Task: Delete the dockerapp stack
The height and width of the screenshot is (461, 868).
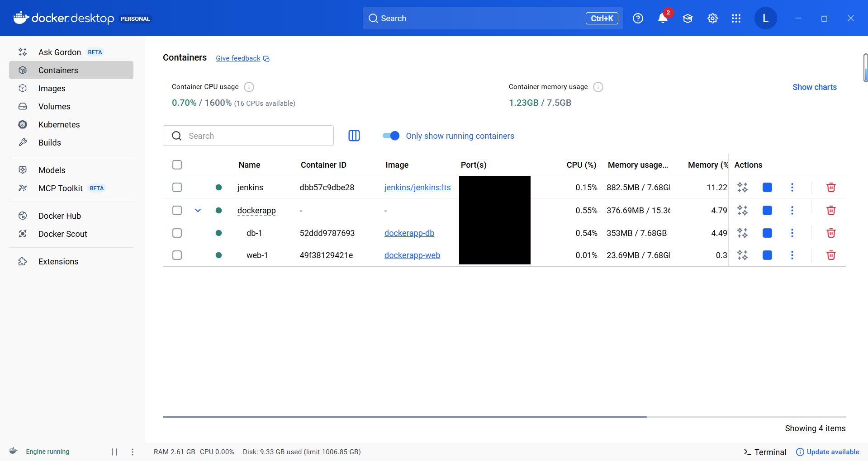Action: [x=831, y=210]
